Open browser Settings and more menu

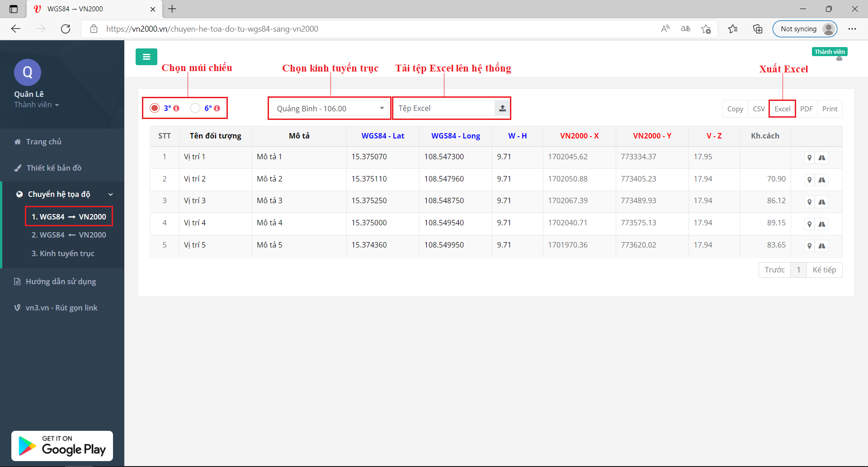coord(852,29)
